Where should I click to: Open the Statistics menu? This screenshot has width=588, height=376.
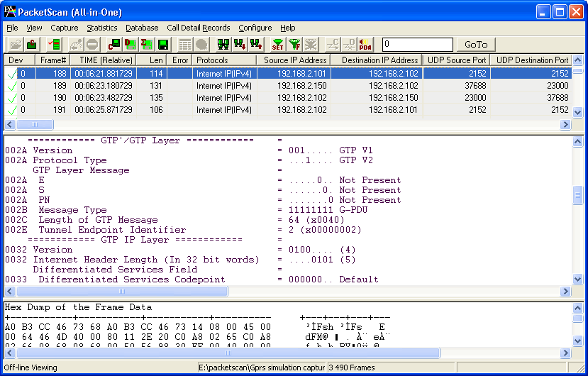click(102, 28)
